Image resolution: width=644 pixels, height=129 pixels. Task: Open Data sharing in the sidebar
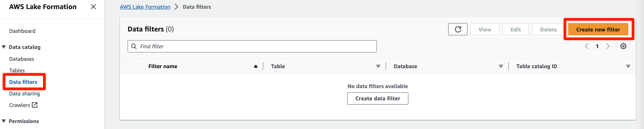[24, 93]
